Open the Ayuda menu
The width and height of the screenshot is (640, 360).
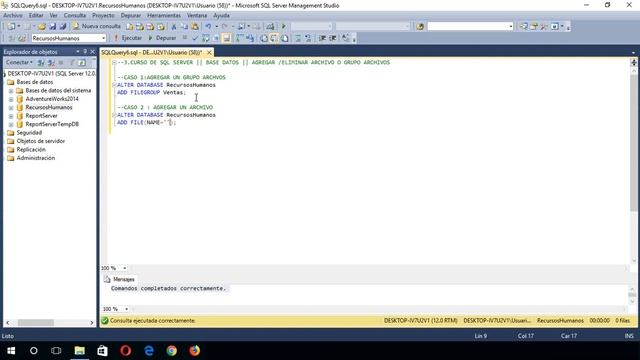221,16
